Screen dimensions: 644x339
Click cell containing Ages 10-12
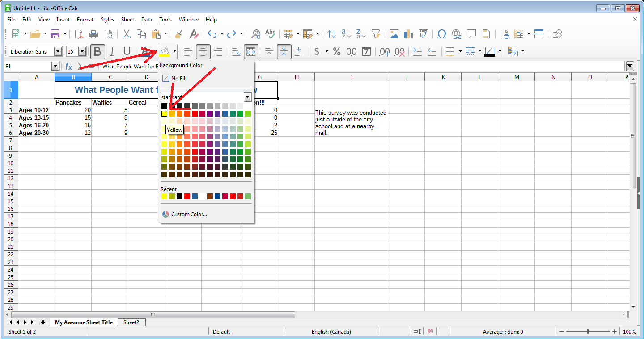[x=37, y=110]
